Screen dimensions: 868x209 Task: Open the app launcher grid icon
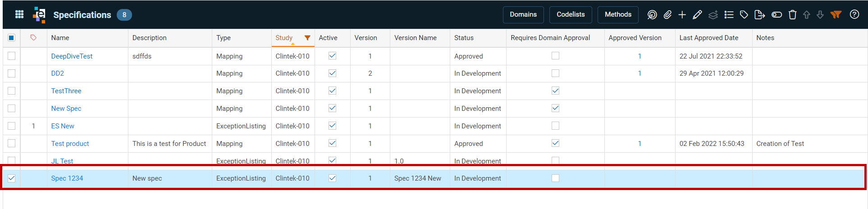(19, 14)
